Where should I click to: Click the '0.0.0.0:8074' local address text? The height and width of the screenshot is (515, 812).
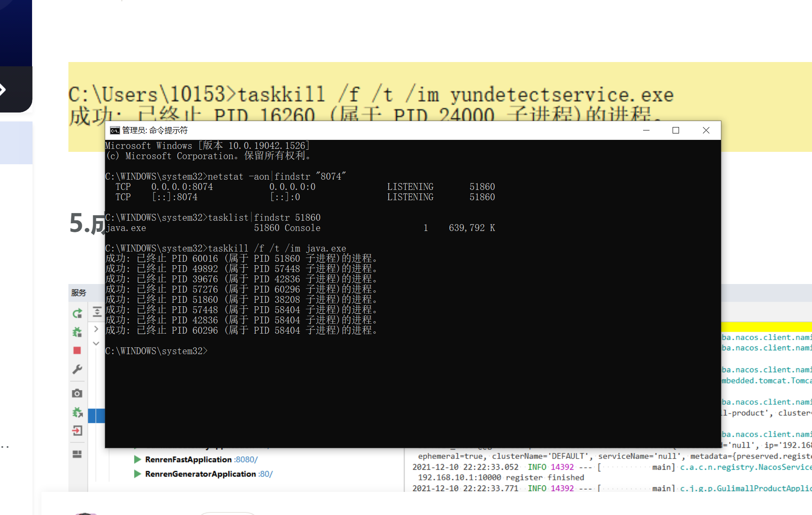point(182,187)
